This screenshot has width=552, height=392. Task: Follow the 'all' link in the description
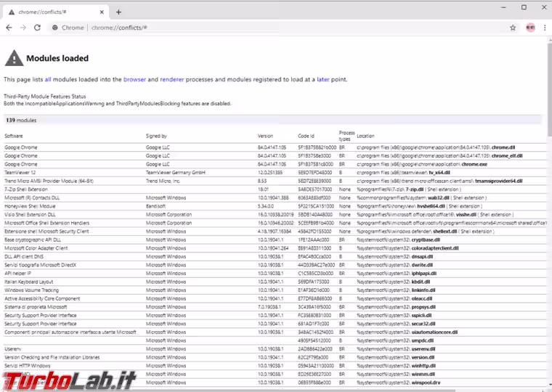pos(48,79)
